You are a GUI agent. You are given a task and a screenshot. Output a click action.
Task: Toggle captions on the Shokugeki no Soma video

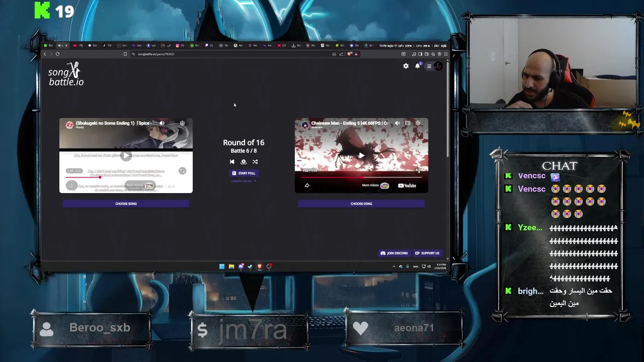[x=172, y=123]
